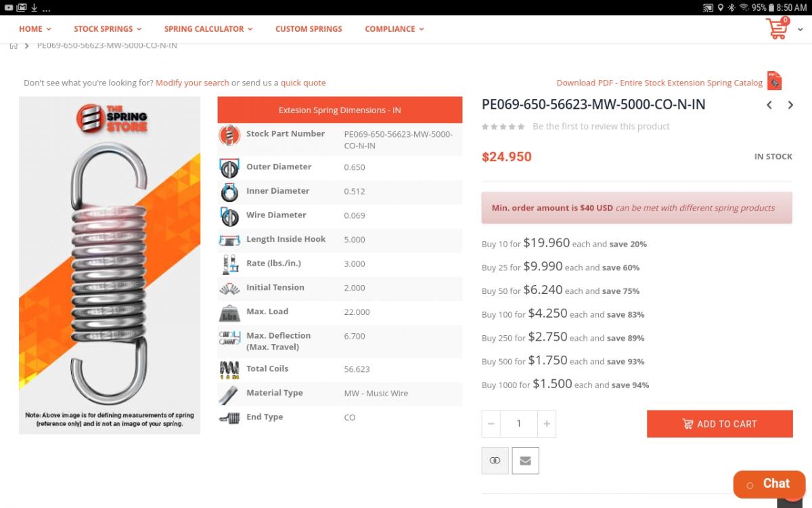Click the Max. Load weight icon
The width and height of the screenshot is (812, 508).
coord(229,313)
